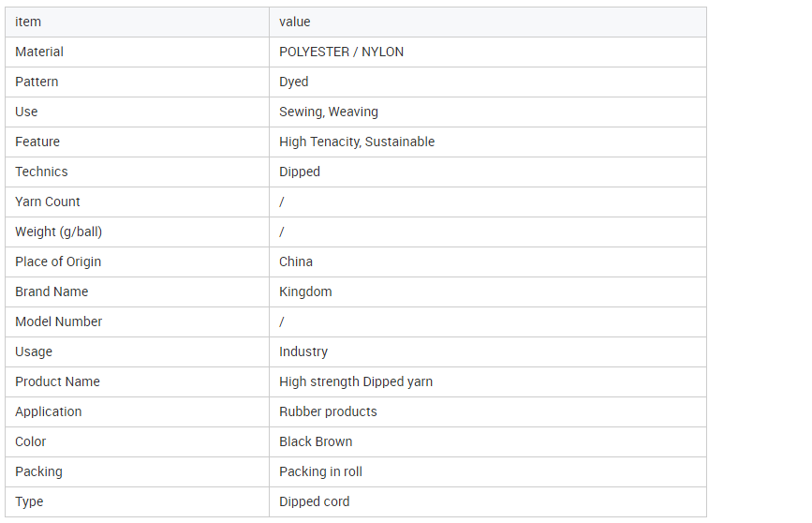Select 'High Tenacity, Sustainable' feature text
The width and height of the screenshot is (812, 523).
[356, 142]
